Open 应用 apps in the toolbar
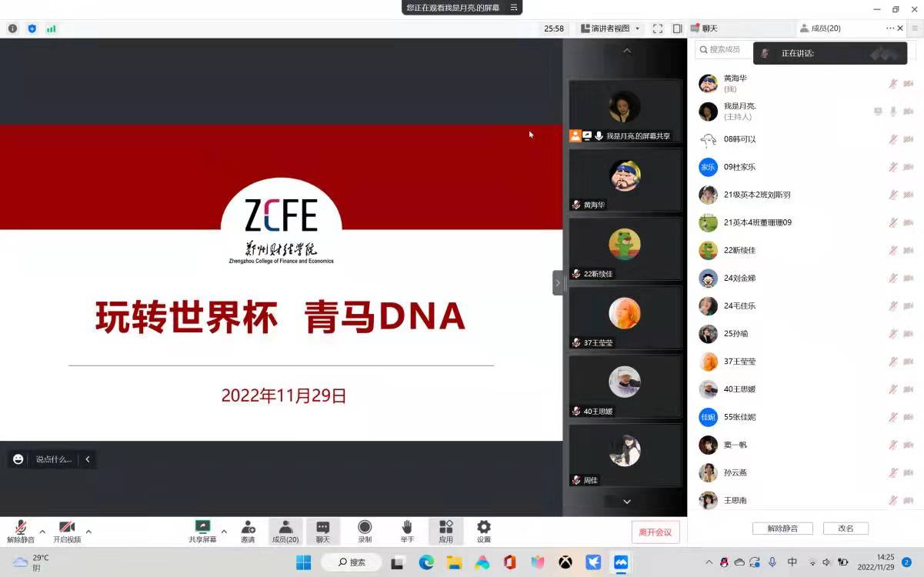 [x=445, y=532]
